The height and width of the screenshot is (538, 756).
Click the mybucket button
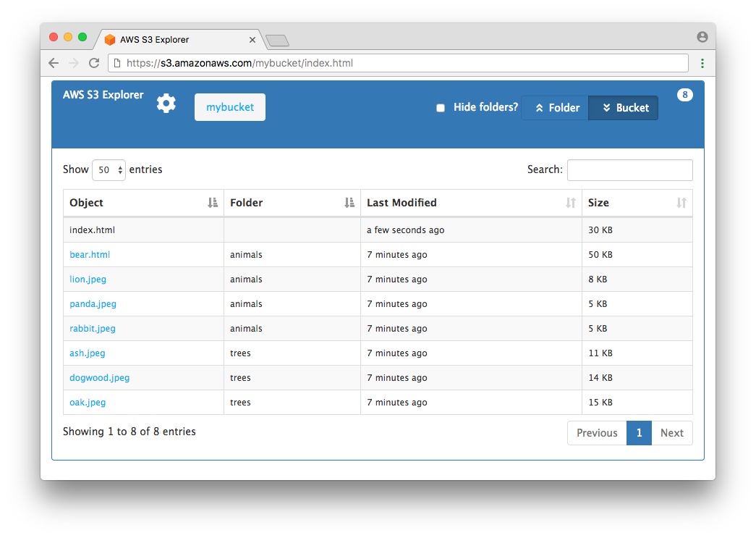click(230, 107)
